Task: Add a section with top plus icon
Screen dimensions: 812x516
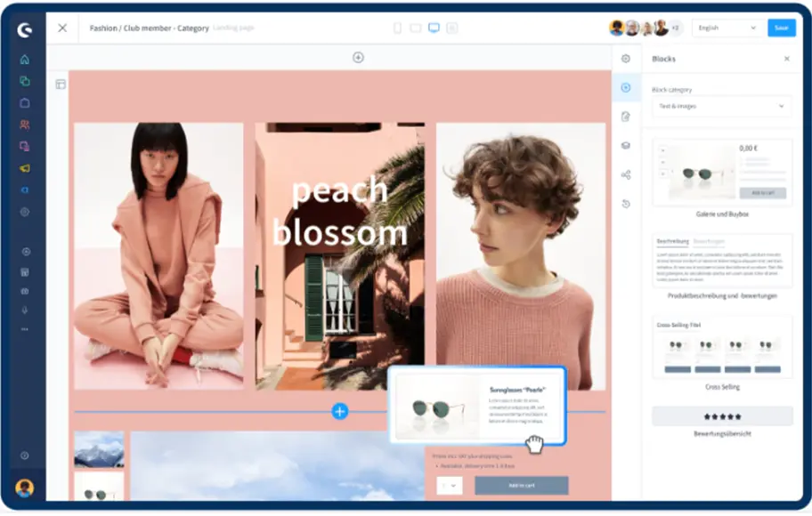Action: (358, 58)
